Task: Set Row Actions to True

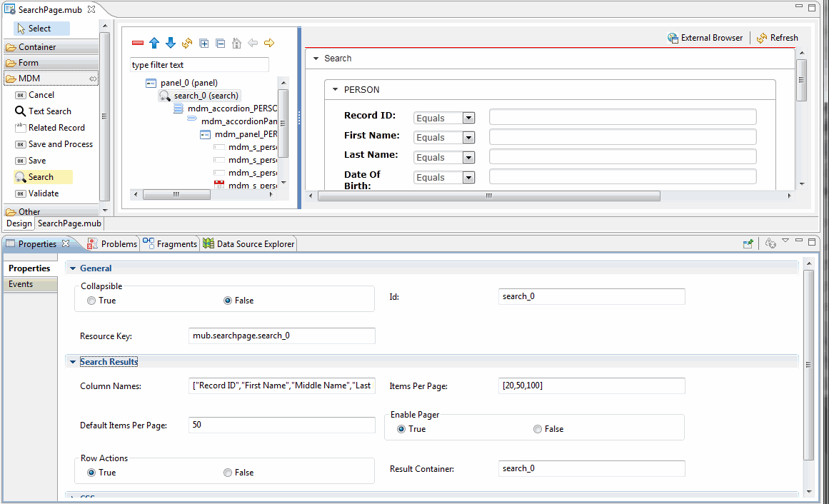Action: click(x=91, y=473)
